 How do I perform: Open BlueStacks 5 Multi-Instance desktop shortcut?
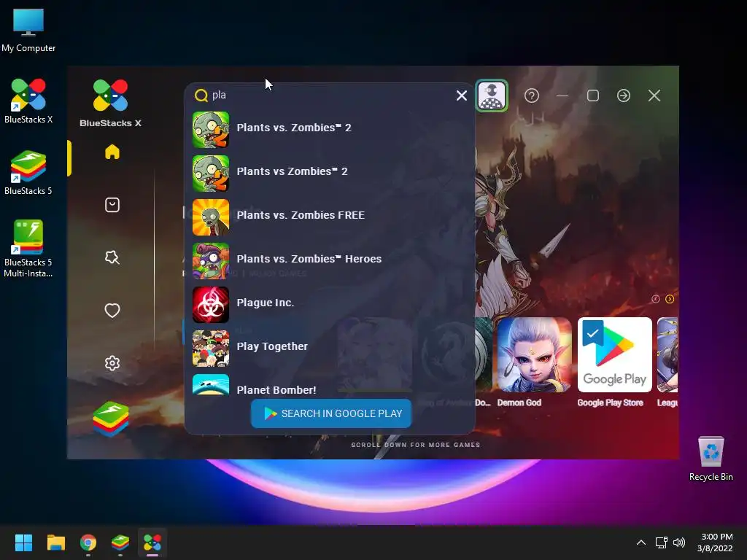[x=28, y=249]
